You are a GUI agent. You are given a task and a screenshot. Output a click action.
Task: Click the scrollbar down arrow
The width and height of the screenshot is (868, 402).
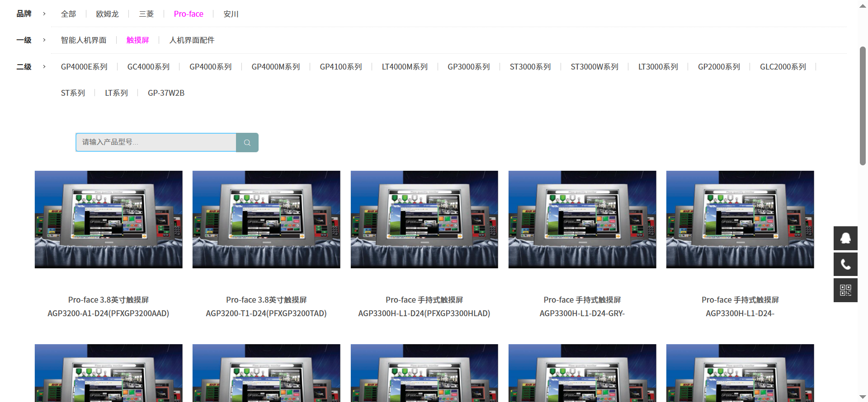point(863,397)
